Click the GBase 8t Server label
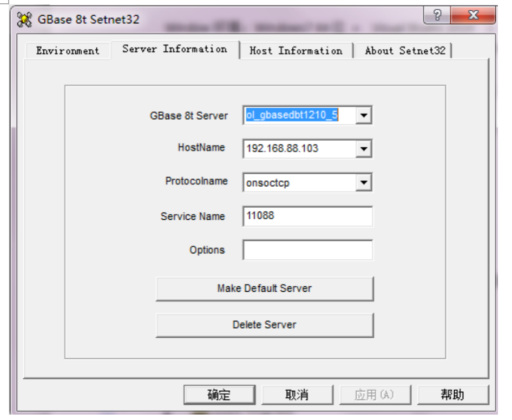This screenshot has height=420, width=512. tap(189, 116)
